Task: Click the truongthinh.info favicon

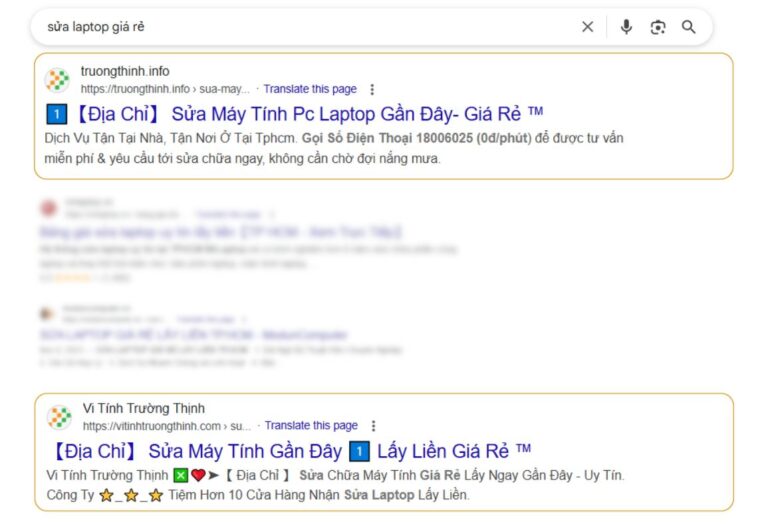Action: click(59, 80)
